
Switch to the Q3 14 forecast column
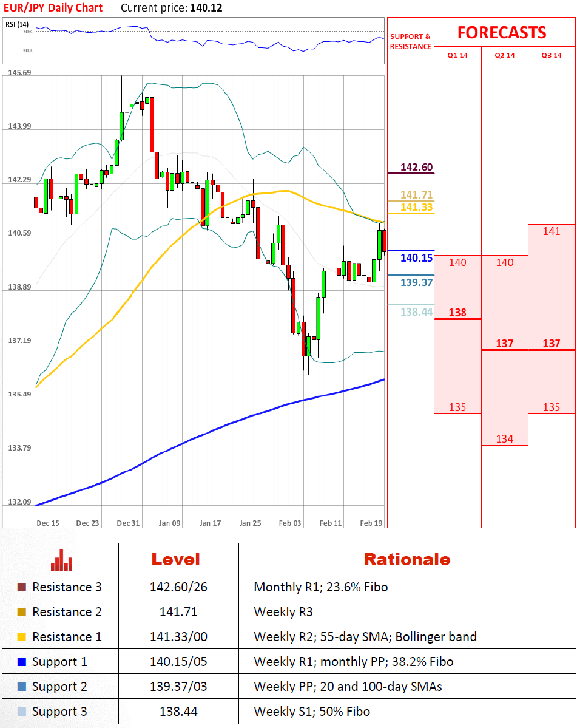(x=552, y=55)
